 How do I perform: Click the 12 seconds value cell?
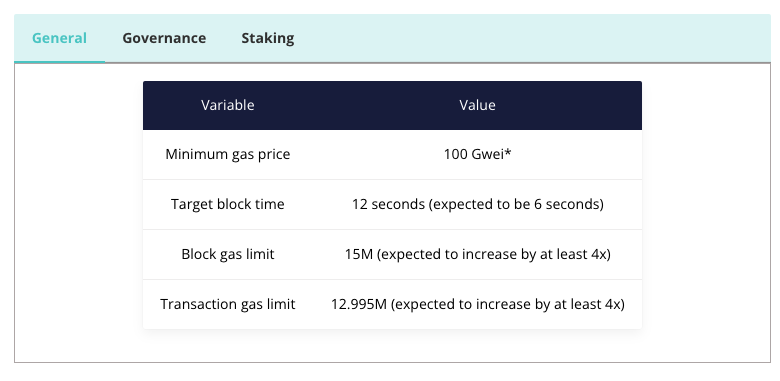pos(477,204)
